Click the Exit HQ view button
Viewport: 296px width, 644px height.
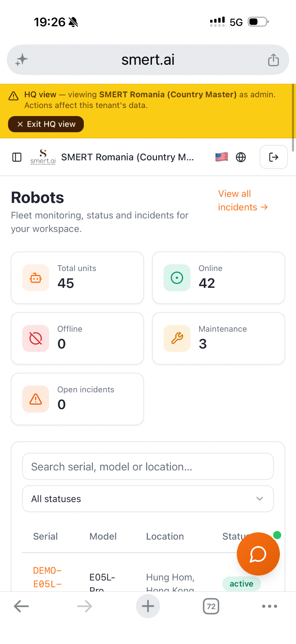tap(46, 124)
